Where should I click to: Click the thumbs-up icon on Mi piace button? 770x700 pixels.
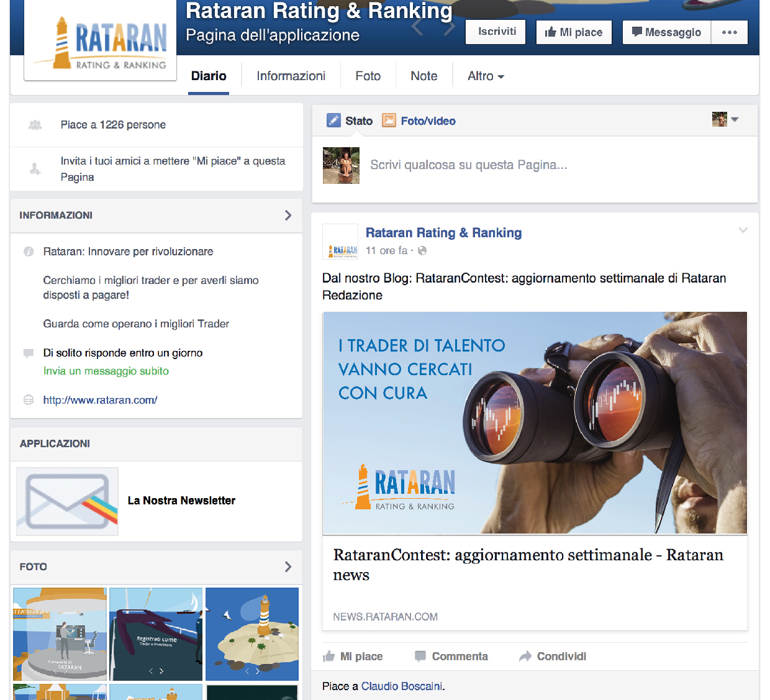pos(550,32)
